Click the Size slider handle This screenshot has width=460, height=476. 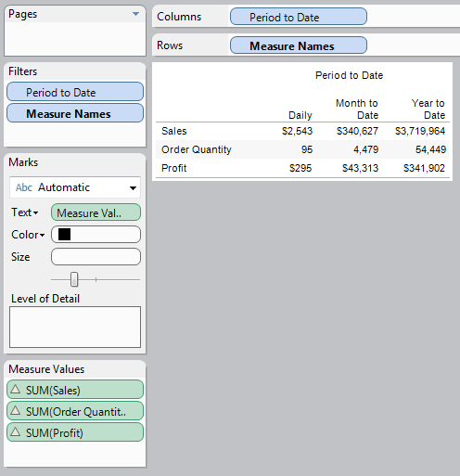point(74,279)
